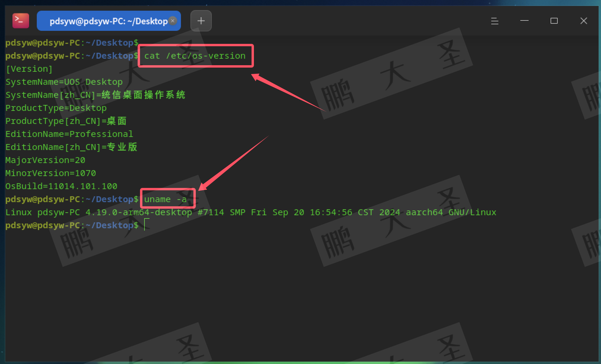
Task: Click the Linux kernel info output line
Action: (251, 212)
